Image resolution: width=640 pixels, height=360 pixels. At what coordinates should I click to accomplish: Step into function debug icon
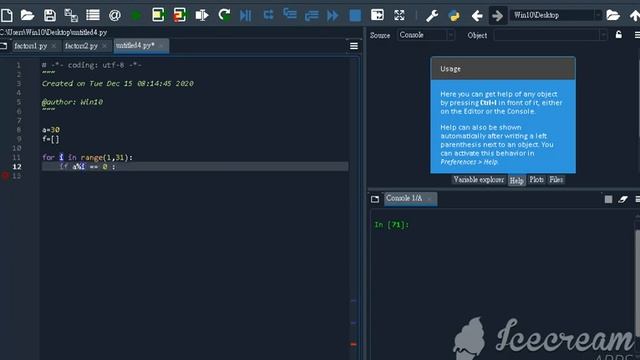[x=290, y=14]
